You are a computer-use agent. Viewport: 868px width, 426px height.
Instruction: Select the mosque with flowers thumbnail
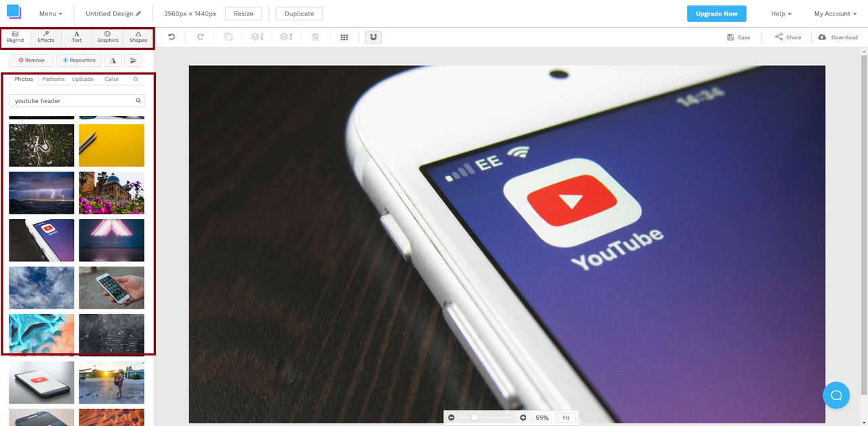(112, 193)
